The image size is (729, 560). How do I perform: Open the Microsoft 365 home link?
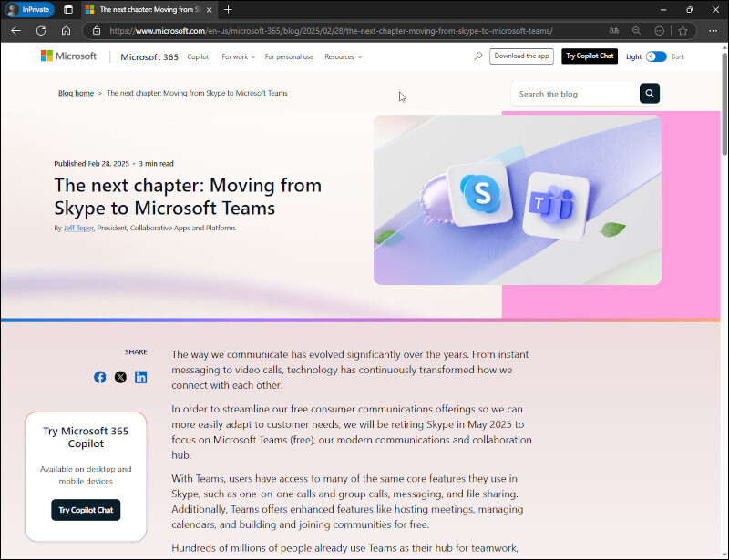tap(149, 56)
